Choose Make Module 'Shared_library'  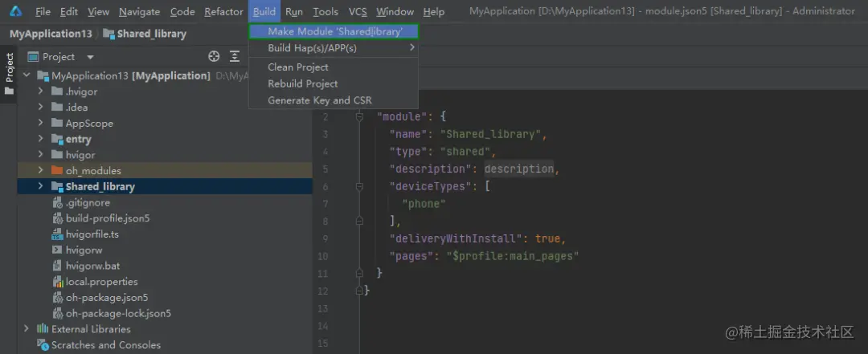click(334, 31)
